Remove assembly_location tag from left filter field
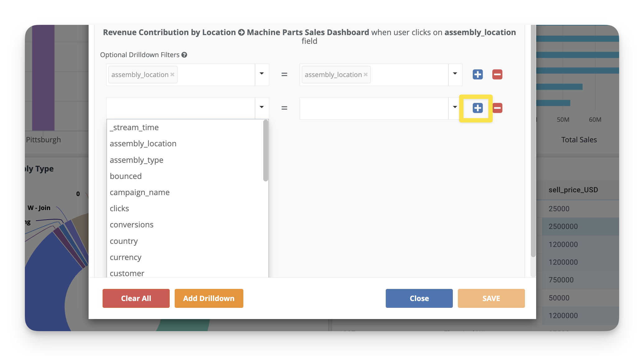Screen dimensions: 644x356 point(172,75)
